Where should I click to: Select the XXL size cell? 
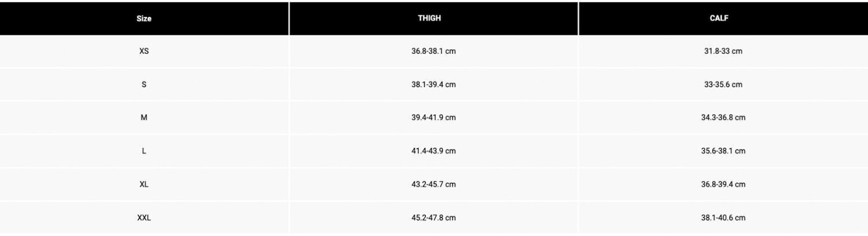[144, 218]
